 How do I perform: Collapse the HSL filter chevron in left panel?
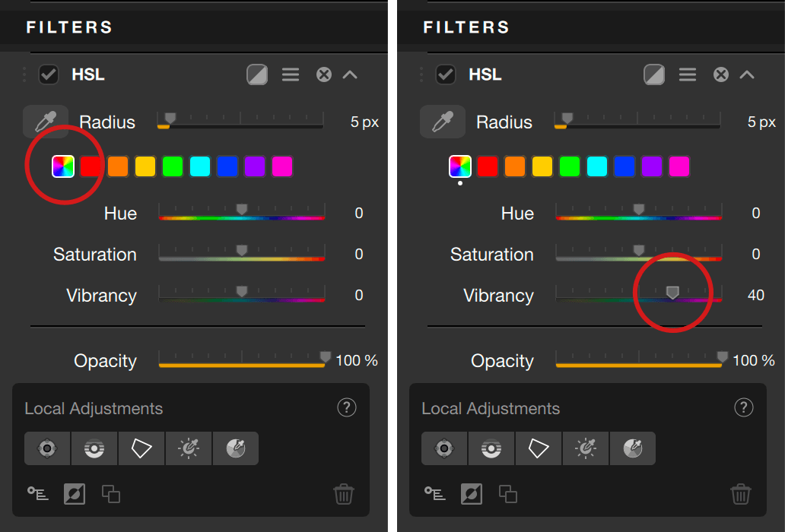pos(350,74)
